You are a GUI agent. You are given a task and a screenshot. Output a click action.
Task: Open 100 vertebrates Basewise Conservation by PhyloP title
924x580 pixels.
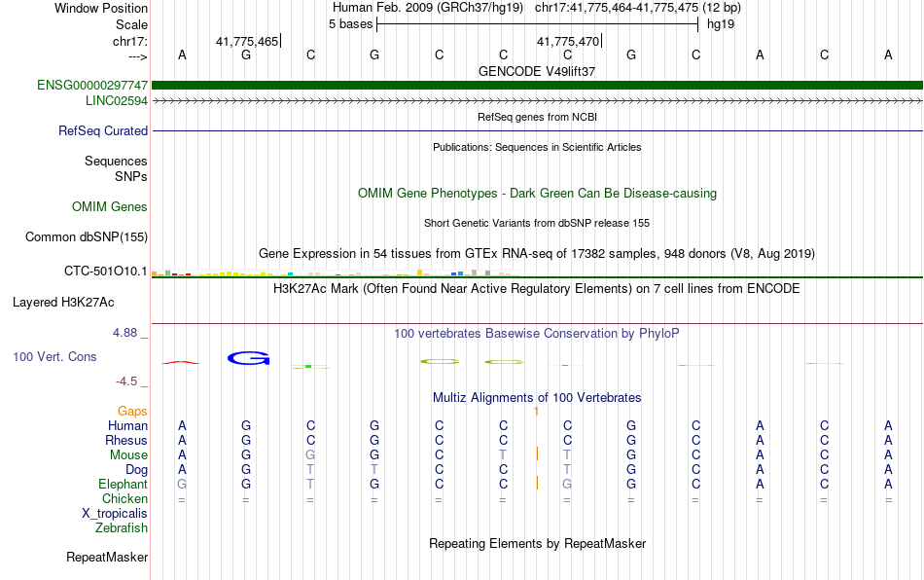point(537,333)
